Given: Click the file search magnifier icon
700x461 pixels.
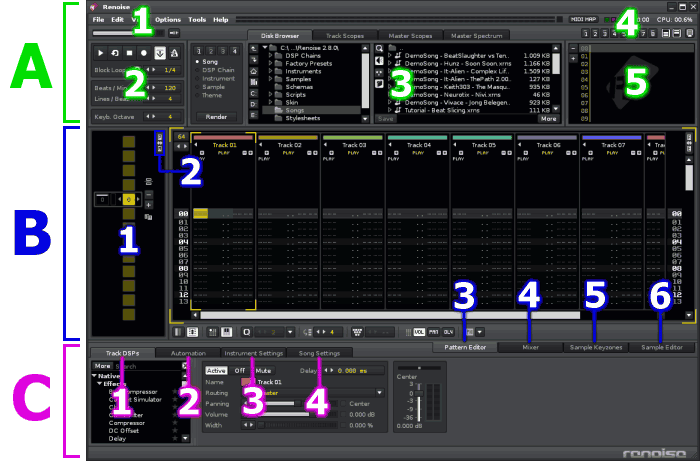Looking at the screenshot, I should [379, 49].
